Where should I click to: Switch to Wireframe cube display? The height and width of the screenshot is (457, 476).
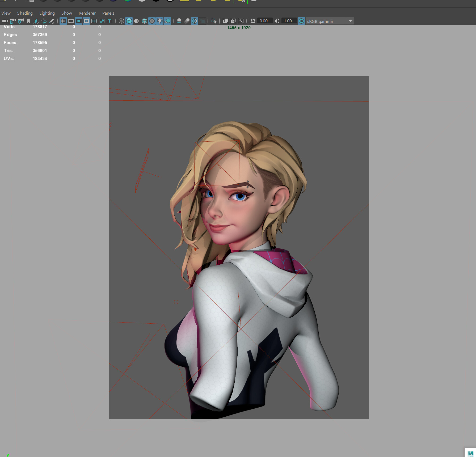(x=121, y=21)
